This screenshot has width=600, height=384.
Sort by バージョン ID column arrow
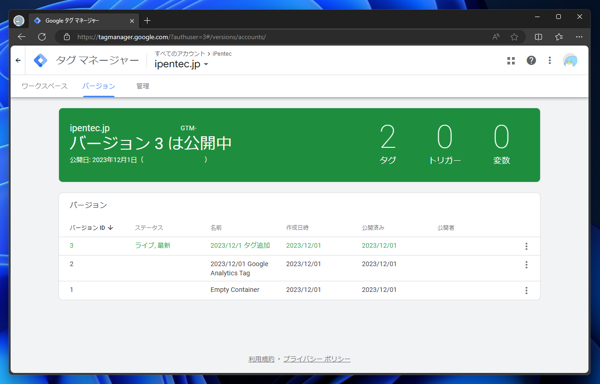coord(111,228)
